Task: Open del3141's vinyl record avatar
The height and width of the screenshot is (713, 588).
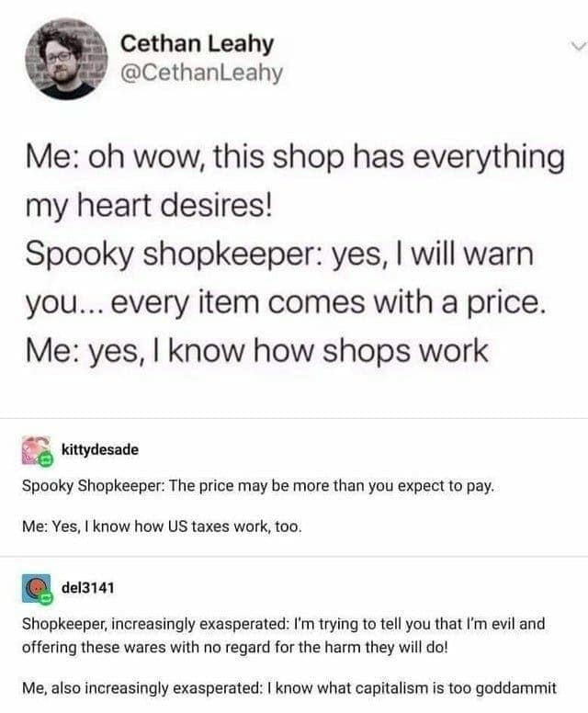Action: point(37,588)
